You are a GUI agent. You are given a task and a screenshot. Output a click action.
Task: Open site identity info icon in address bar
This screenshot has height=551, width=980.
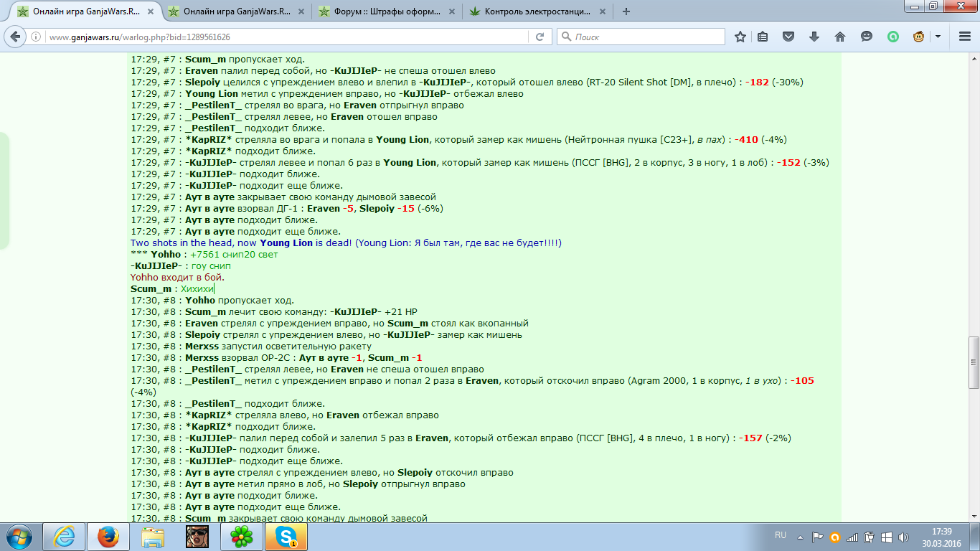tap(37, 37)
